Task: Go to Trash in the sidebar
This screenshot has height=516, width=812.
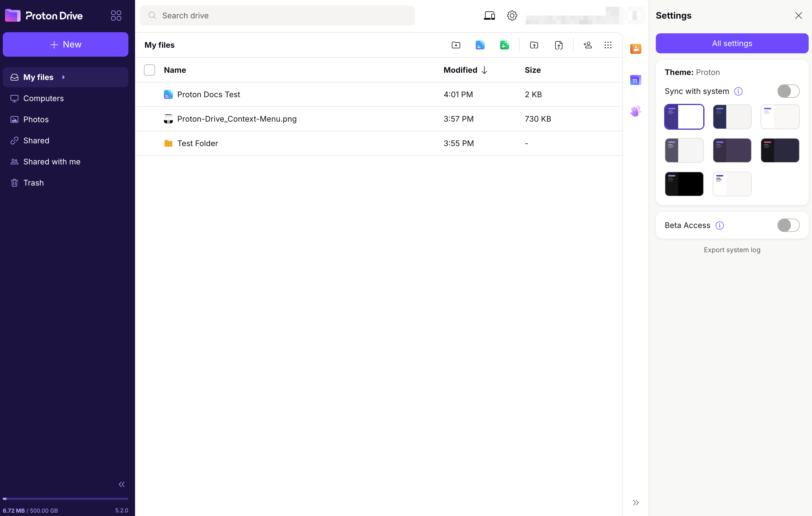Action: point(33,183)
